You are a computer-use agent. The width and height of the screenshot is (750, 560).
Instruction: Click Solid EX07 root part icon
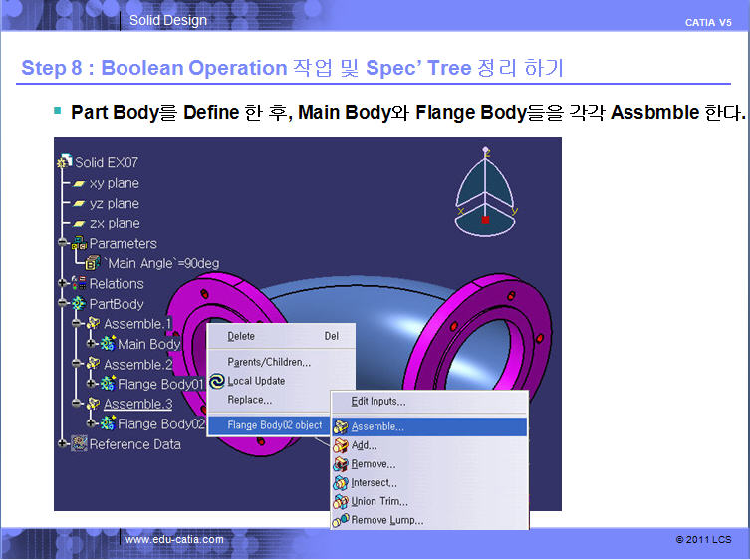click(64, 161)
